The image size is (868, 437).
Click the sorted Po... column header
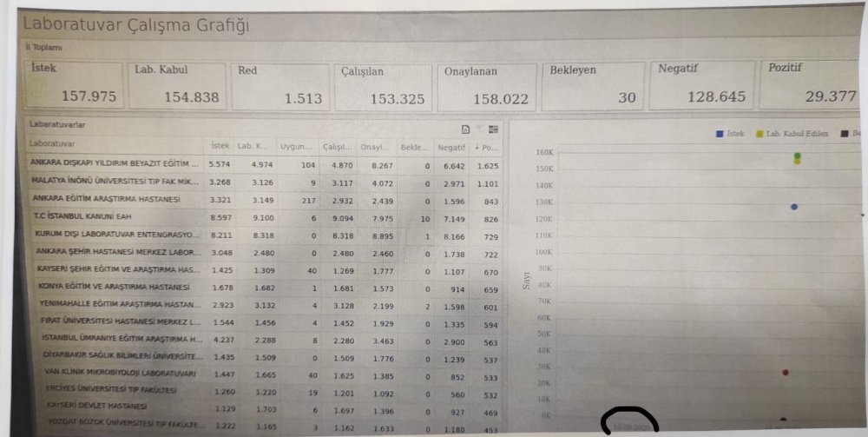[487, 148]
